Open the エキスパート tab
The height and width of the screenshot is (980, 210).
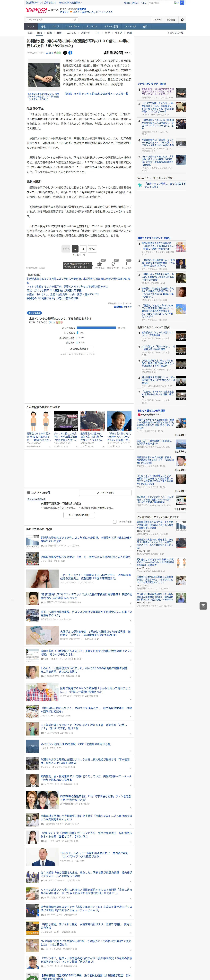click(72, 27)
